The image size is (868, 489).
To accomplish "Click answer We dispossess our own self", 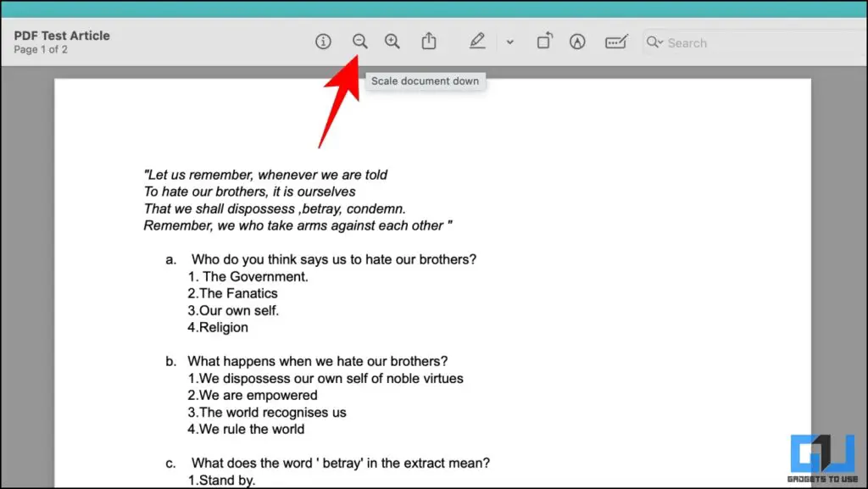I will tap(325, 378).
